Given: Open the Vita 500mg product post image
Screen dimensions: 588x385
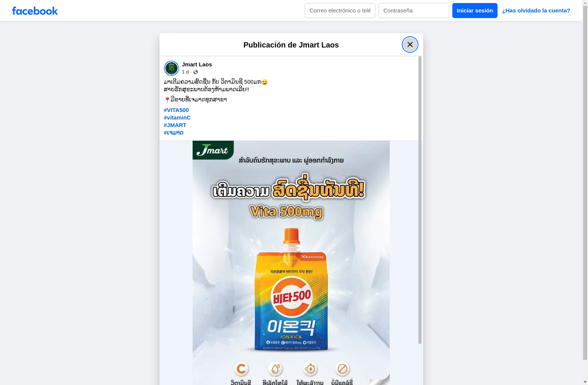Looking at the screenshot, I should point(291,263).
